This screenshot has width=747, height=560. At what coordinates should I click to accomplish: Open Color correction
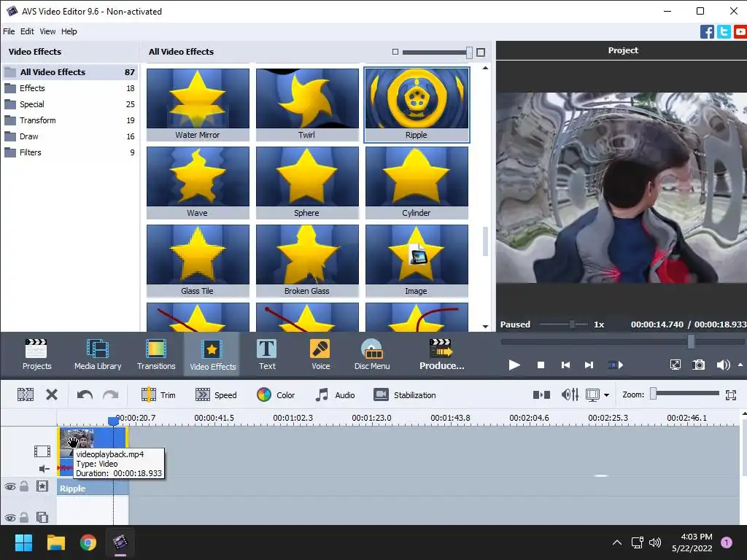pyautogui.click(x=276, y=394)
